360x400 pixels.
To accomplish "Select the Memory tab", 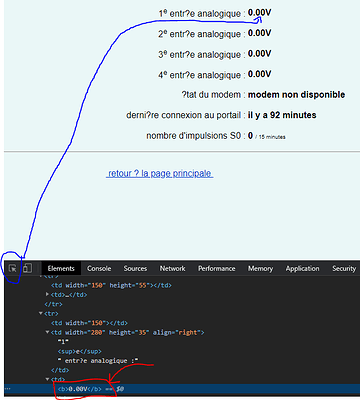I will (x=260, y=268).
